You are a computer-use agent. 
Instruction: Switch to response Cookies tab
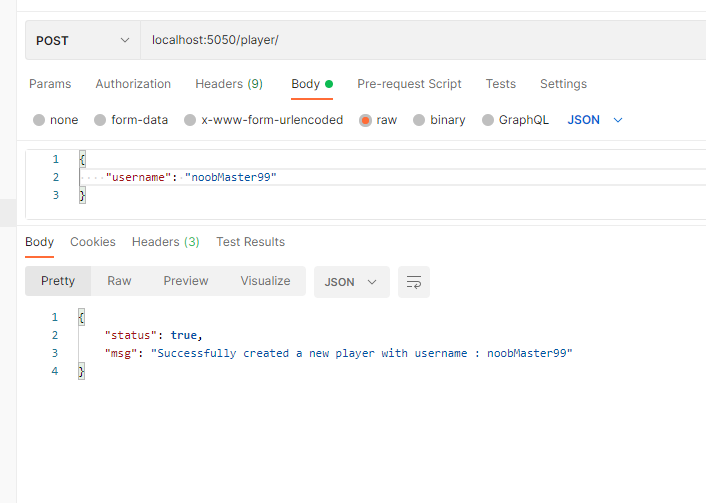93,242
